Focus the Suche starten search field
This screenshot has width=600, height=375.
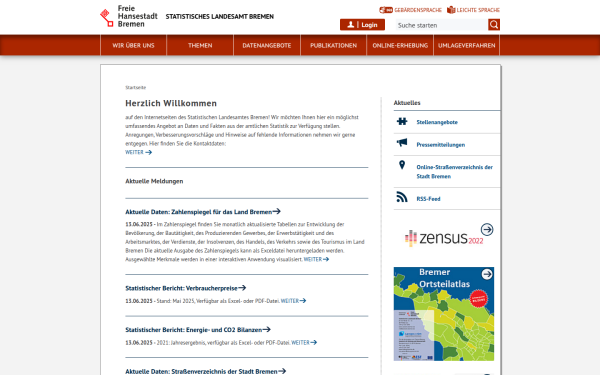click(x=442, y=25)
